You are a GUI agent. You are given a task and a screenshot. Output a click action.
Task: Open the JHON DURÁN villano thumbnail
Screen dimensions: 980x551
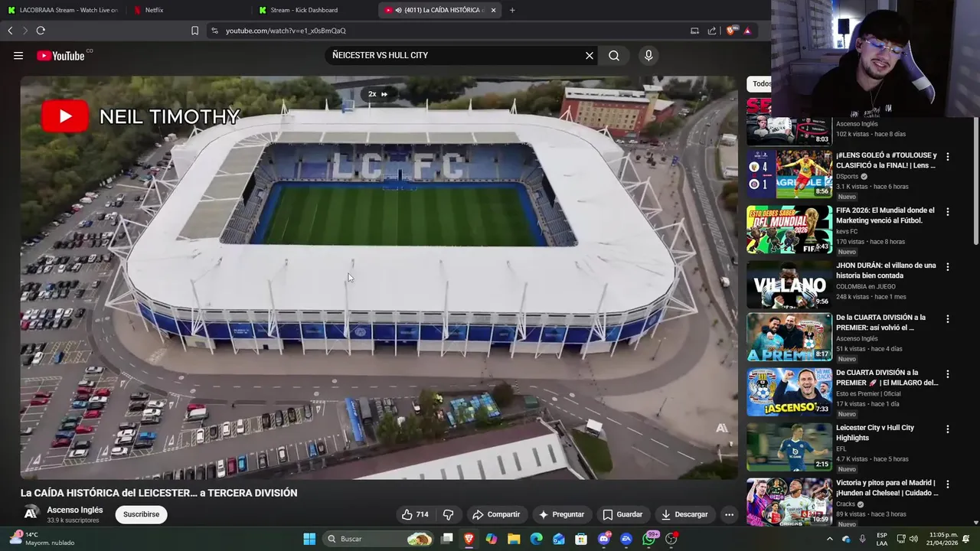(x=789, y=285)
